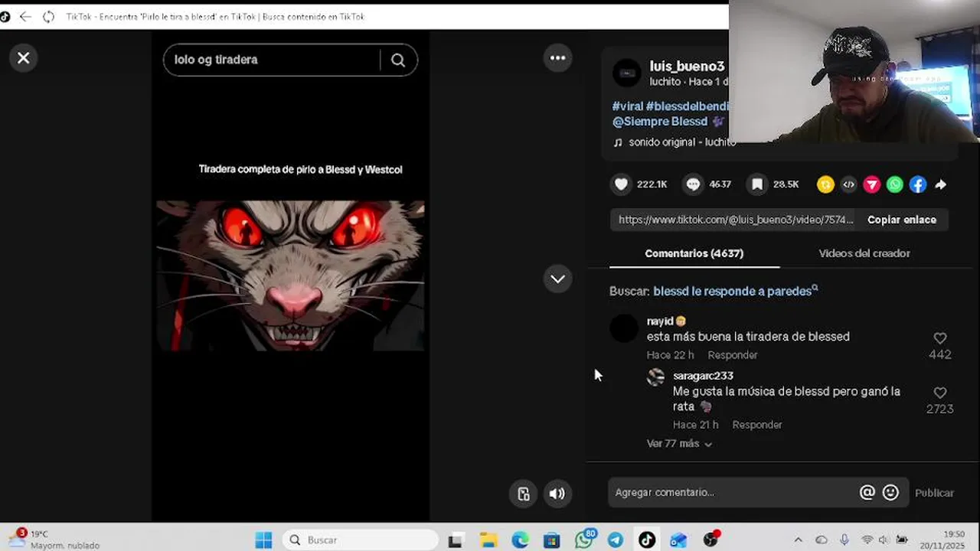The image size is (980, 551).
Task: Open Microsoft Edge from the taskbar
Action: (520, 540)
